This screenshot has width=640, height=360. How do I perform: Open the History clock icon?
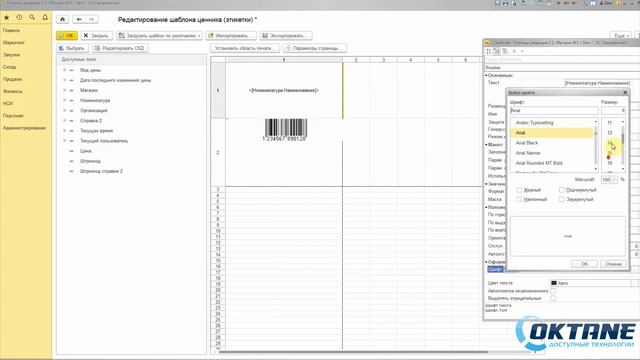tap(19, 18)
